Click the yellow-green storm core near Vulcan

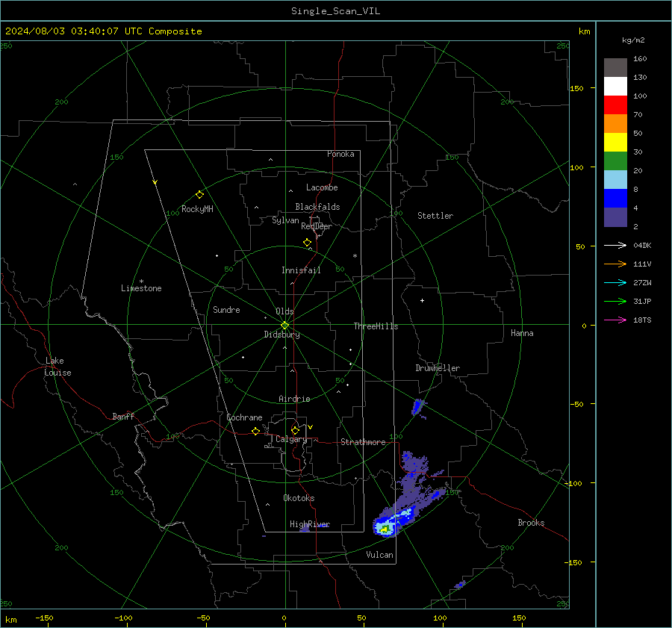pyautogui.click(x=385, y=529)
